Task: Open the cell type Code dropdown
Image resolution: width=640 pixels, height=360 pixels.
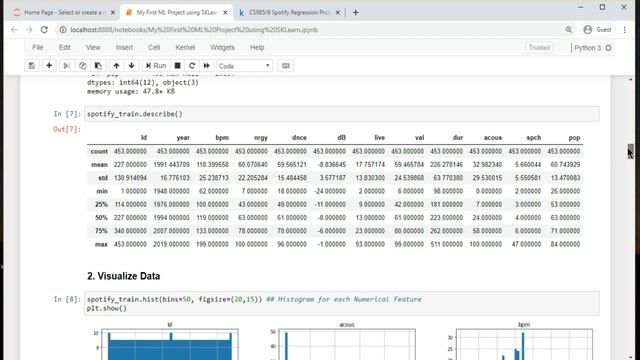Action: pos(244,66)
